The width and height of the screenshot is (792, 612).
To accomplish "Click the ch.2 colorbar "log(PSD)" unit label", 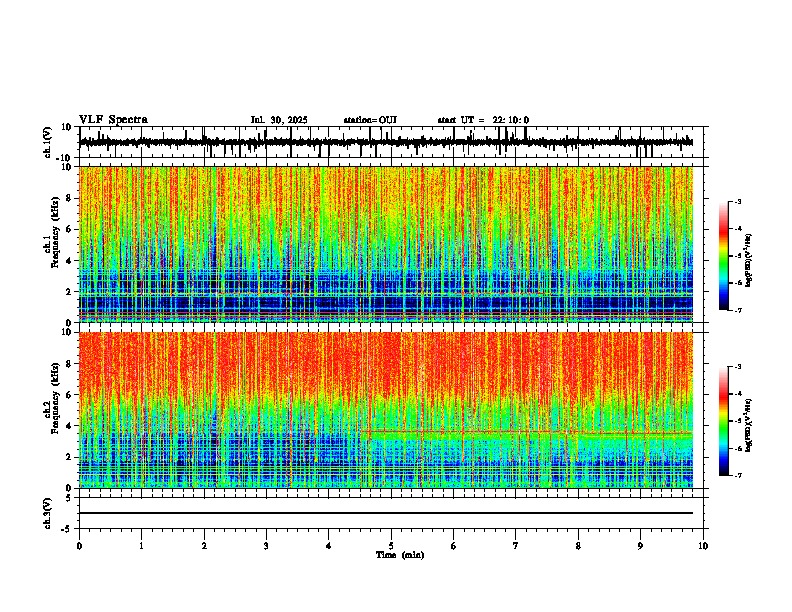I will 749,425.
